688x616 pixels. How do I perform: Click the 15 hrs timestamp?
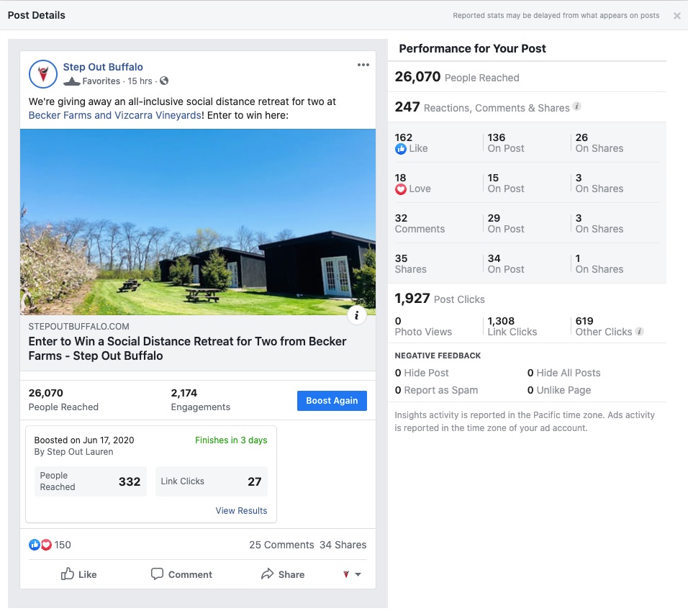140,81
